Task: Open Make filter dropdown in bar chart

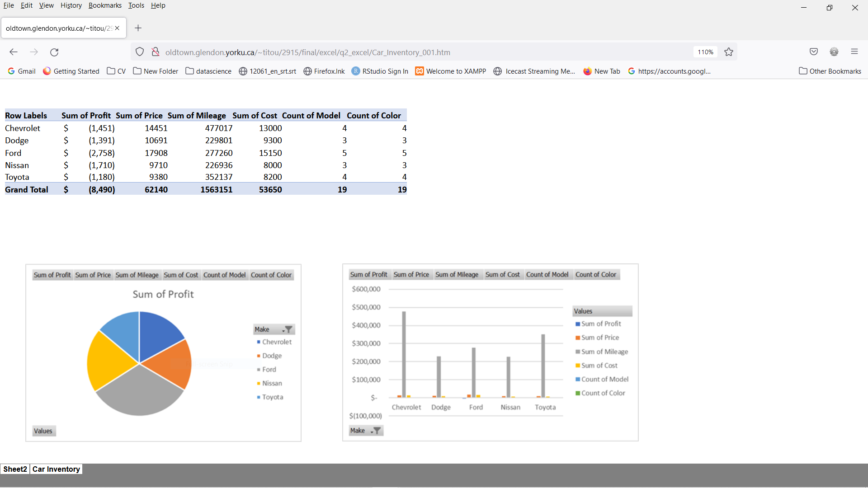Action: click(366, 431)
